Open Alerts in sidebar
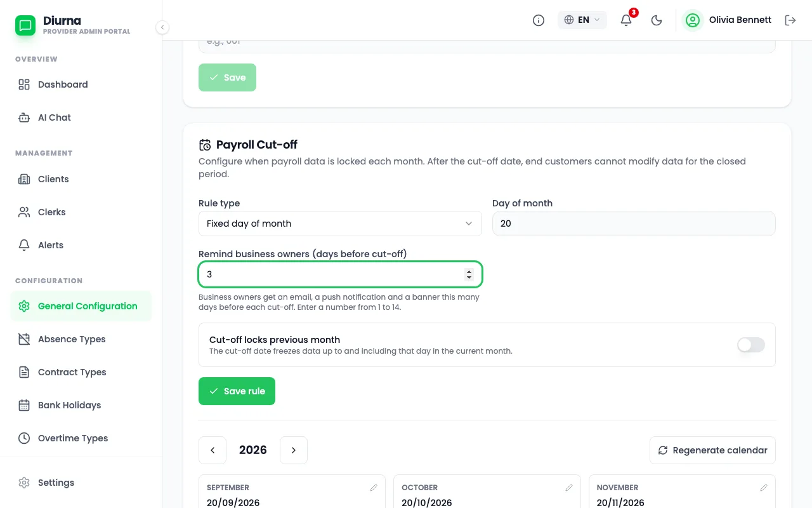Viewport: 812px width, 508px height. 81,245
